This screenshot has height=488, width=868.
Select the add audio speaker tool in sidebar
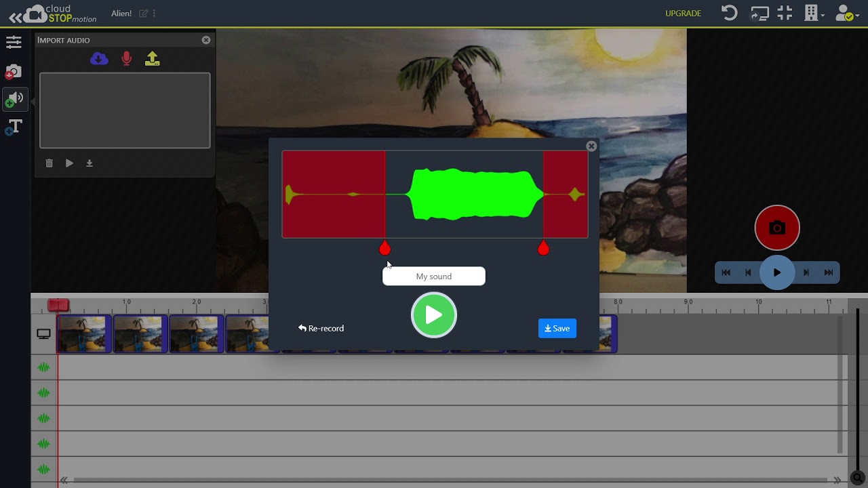[x=14, y=99]
